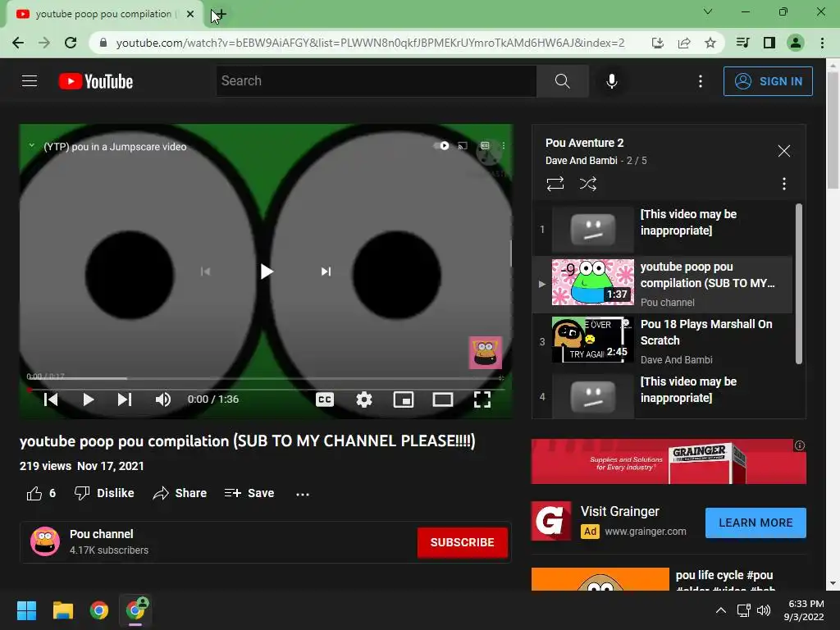Image resolution: width=840 pixels, height=630 pixels.
Task: Toggle closed captions CC button
Action: pyautogui.click(x=325, y=399)
